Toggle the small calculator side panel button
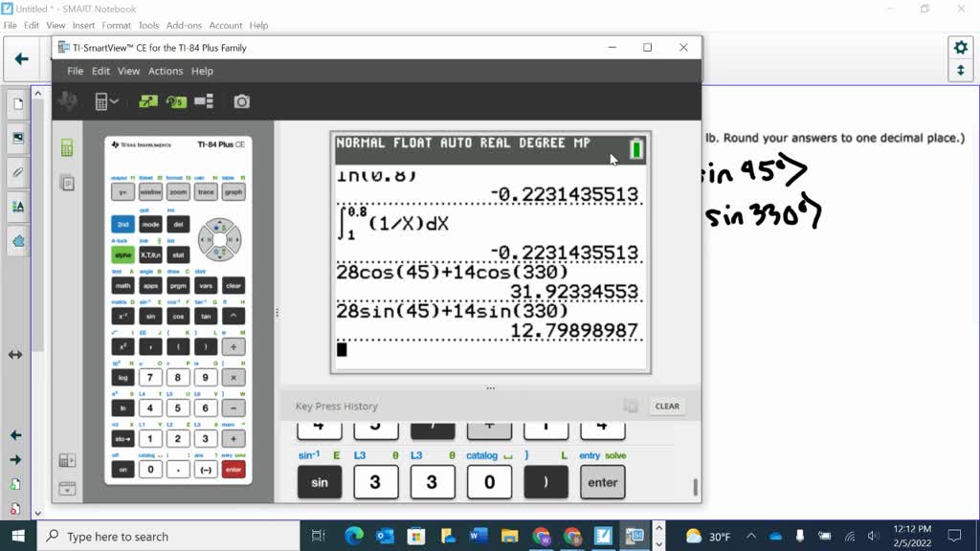The image size is (980, 551). [67, 460]
